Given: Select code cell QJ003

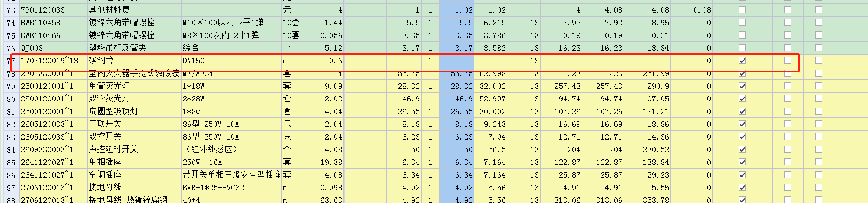Looking at the screenshot, I should pyautogui.click(x=53, y=48).
